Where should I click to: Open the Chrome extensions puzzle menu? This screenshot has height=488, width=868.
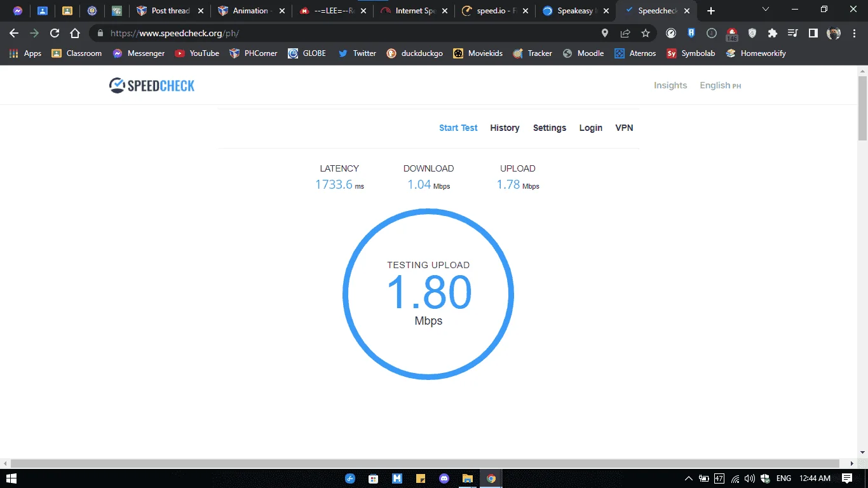(x=773, y=33)
